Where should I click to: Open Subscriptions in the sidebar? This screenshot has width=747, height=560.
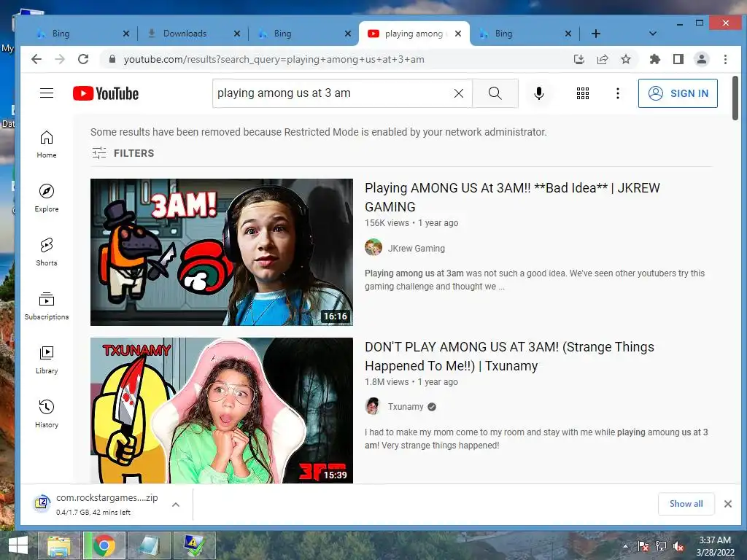(47, 306)
